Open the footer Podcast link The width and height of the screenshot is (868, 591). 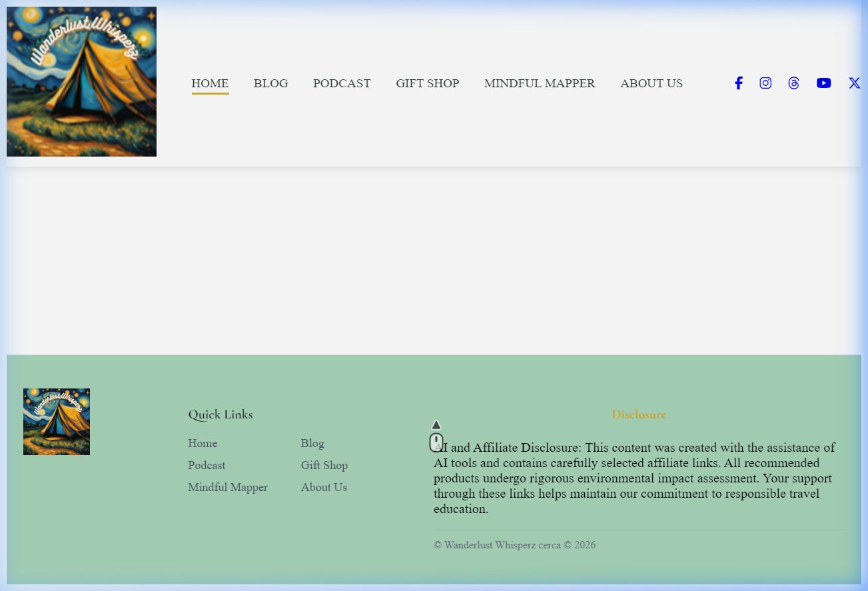[207, 465]
